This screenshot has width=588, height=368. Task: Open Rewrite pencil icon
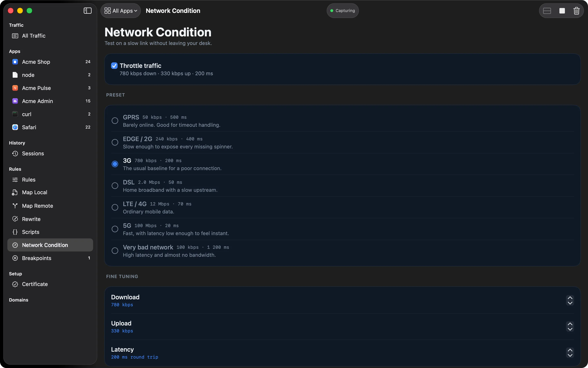[x=15, y=219]
